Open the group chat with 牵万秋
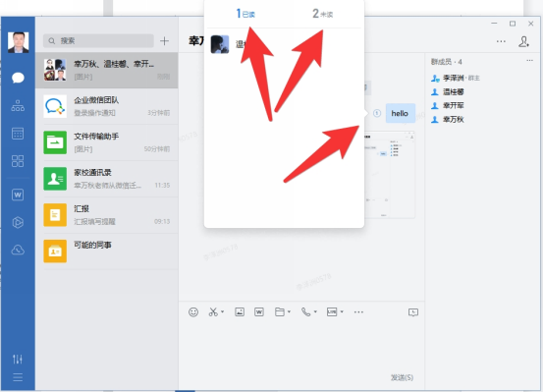This screenshot has height=392, width=544. point(107,70)
